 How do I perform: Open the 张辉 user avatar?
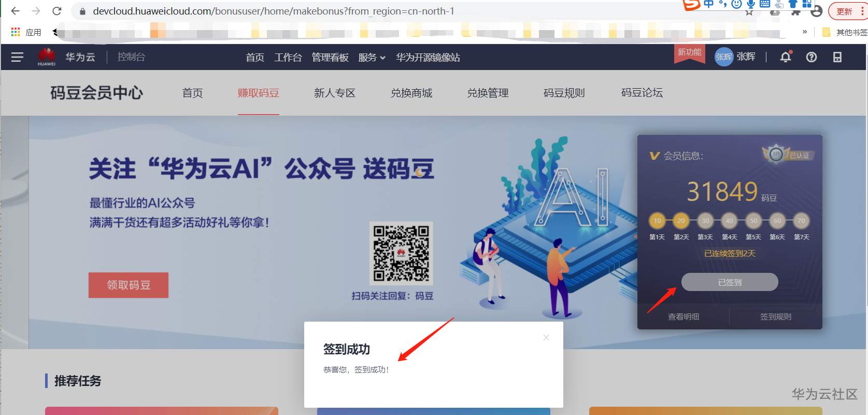[724, 57]
